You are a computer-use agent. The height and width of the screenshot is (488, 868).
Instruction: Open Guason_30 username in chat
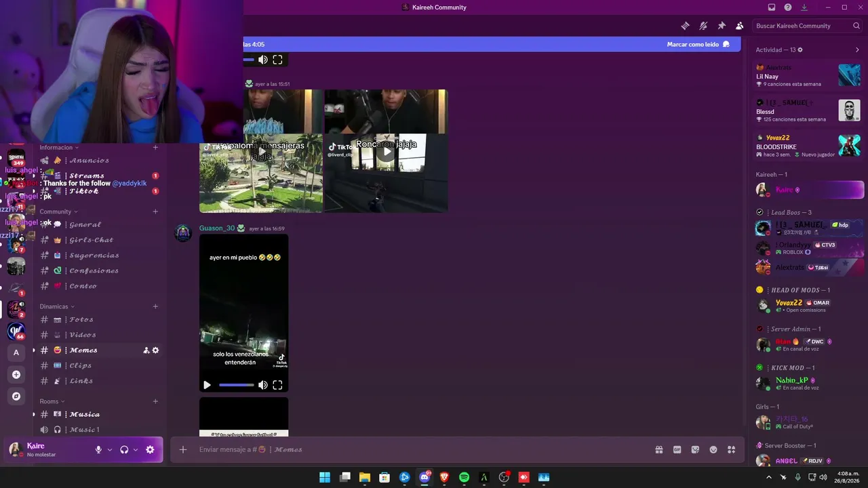[216, 228]
